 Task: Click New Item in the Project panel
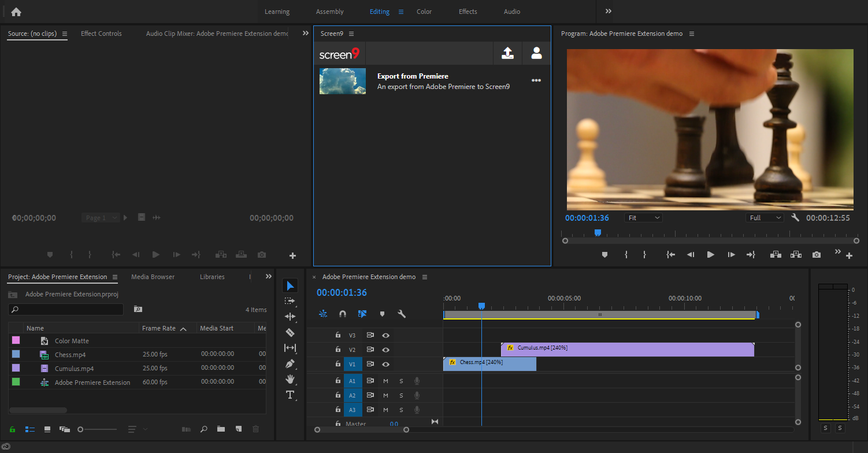coord(238,429)
